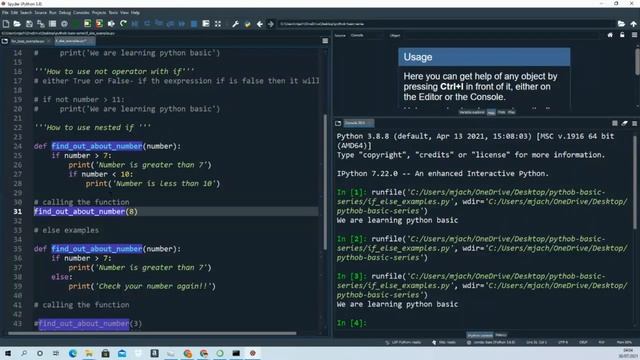Create a new file from toolbar
Image resolution: width=640 pixels, height=360 pixels.
coord(6,24)
